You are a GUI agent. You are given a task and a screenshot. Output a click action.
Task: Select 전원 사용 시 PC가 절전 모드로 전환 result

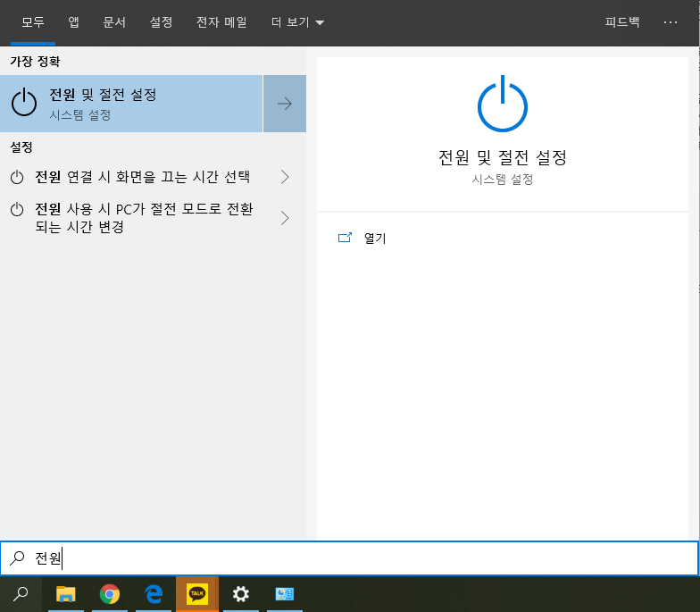point(144,218)
